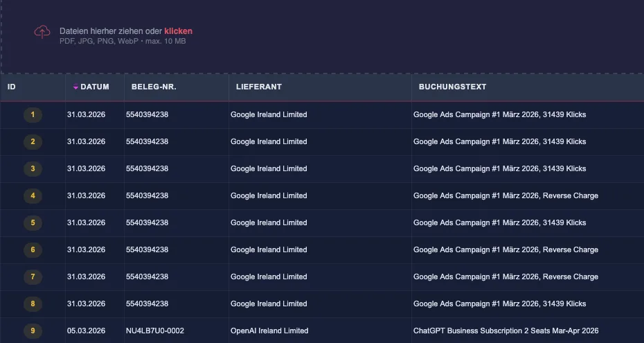Click the date 31.03.2026 in row 2
This screenshot has width=644, height=343.
click(x=87, y=142)
